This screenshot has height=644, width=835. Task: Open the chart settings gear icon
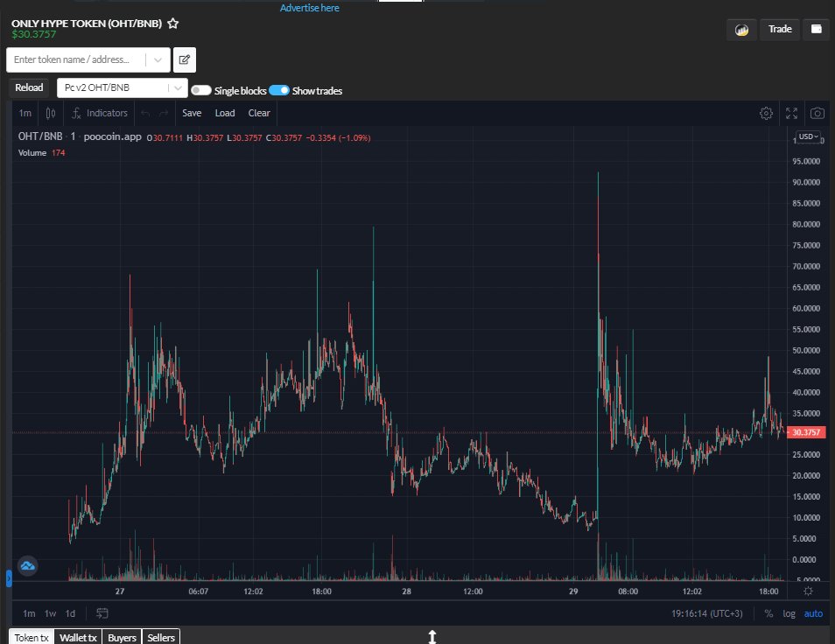pyautogui.click(x=766, y=113)
